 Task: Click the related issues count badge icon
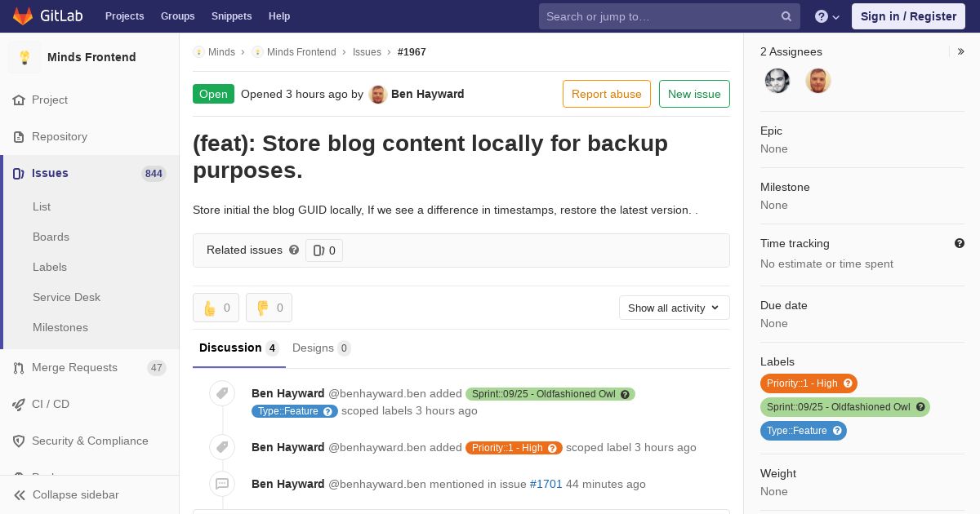pos(318,250)
